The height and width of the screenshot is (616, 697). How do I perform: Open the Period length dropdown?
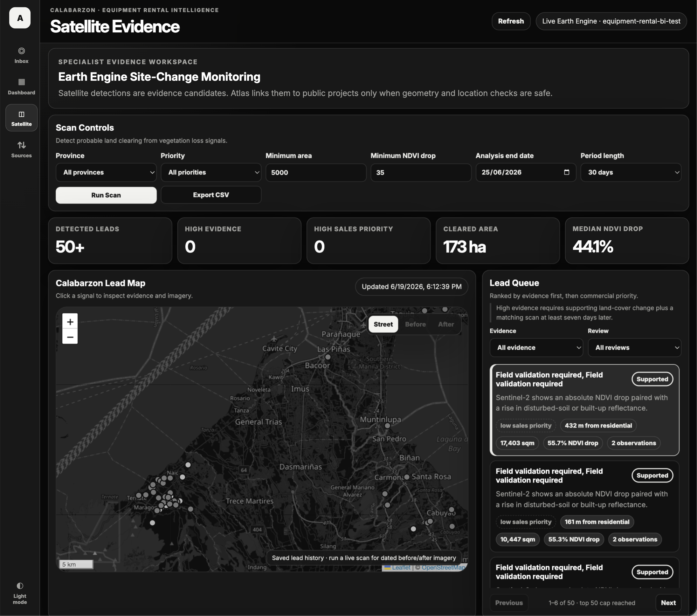click(631, 172)
